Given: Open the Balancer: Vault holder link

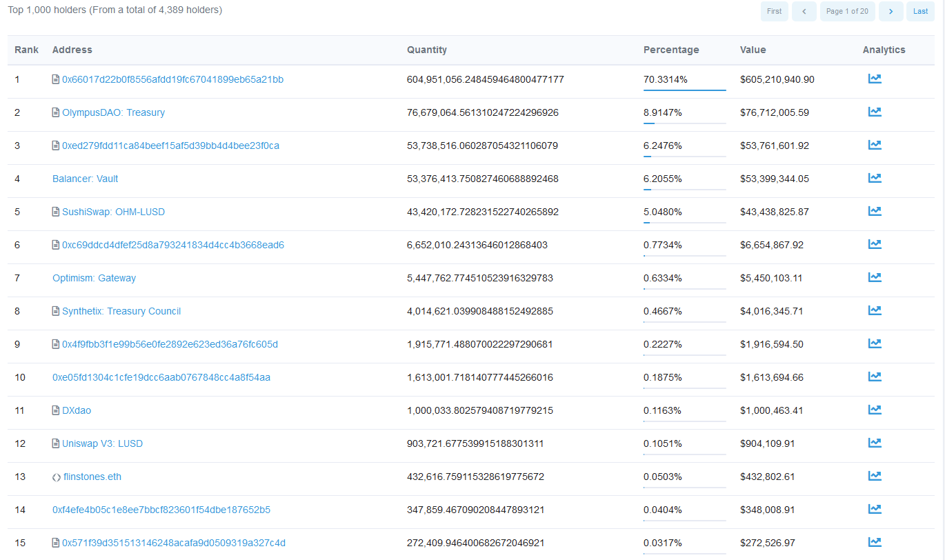Looking at the screenshot, I should pyautogui.click(x=85, y=179).
